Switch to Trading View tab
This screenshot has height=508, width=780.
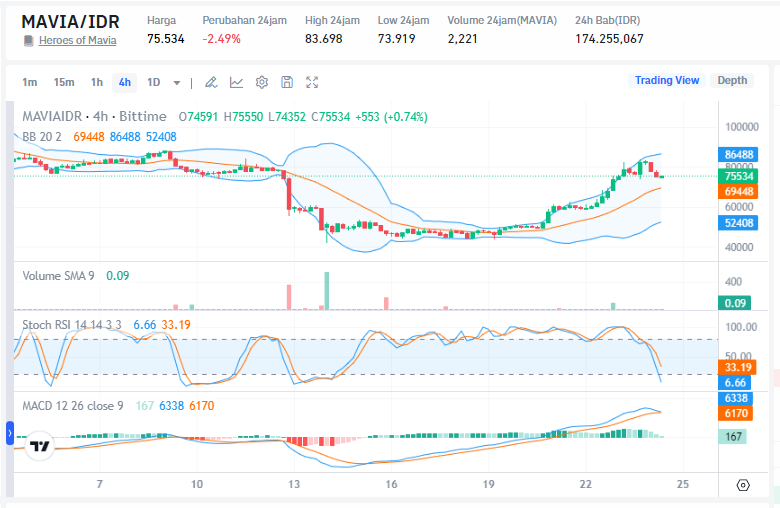coord(667,80)
